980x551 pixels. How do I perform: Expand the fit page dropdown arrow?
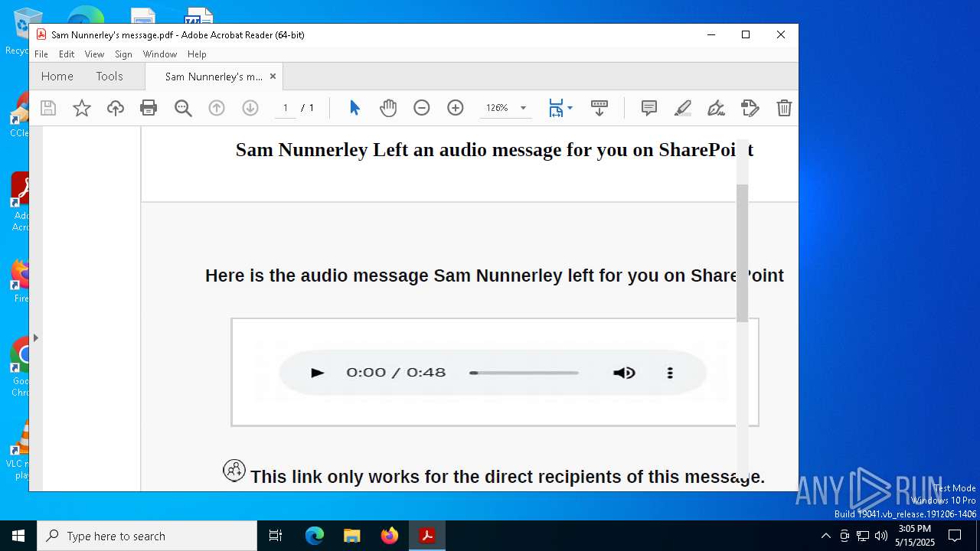[570, 108]
